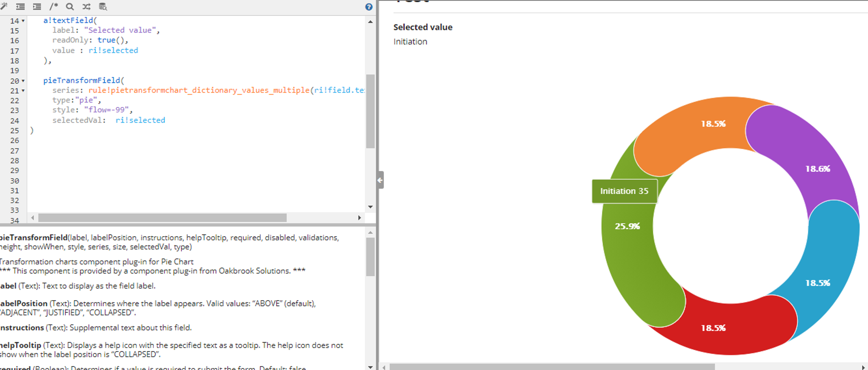
Task: Open the blue help question mark icon
Action: pos(369,7)
